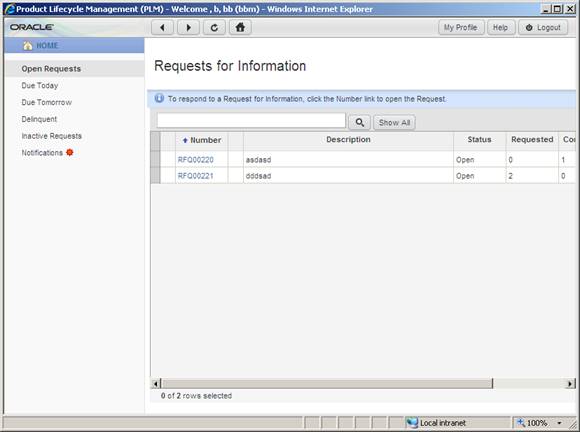Click the horizontal scrollbar thumb

pos(327,384)
